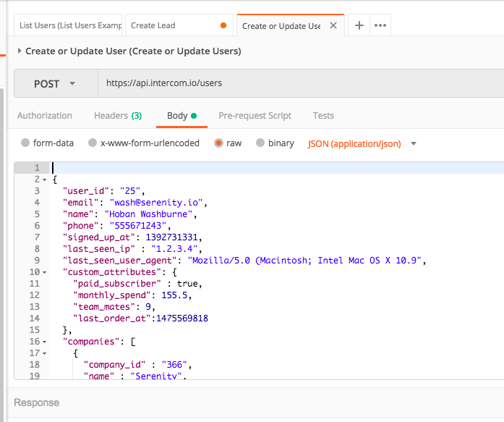Viewport: 504px width, 422px height.
Task: Open the POST method dropdown
Action: (55, 83)
